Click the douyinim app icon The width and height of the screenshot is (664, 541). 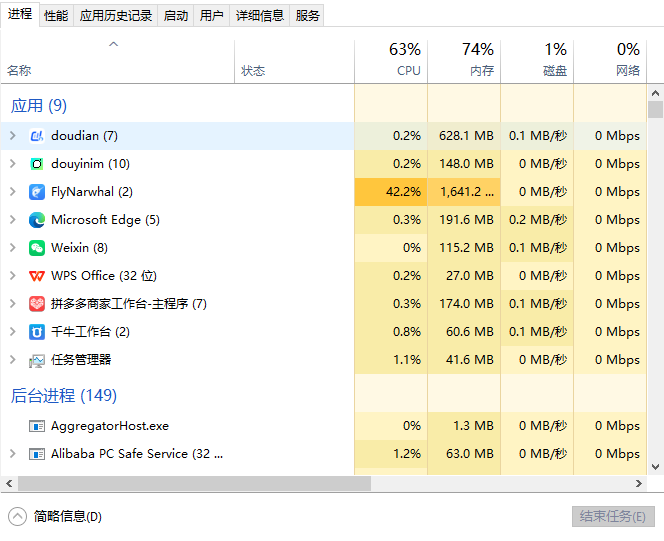click(x=37, y=164)
